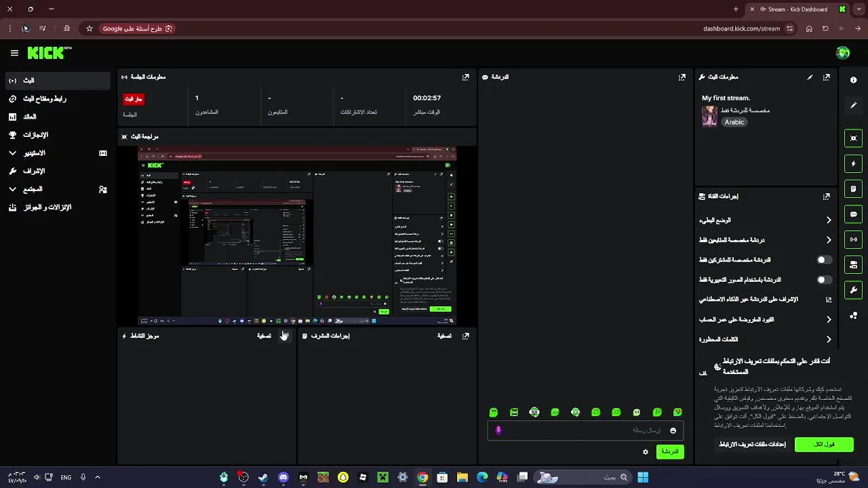Viewport: 868px width, 488px height.
Task: Bookmark page with the star icon
Action: (x=89, y=28)
